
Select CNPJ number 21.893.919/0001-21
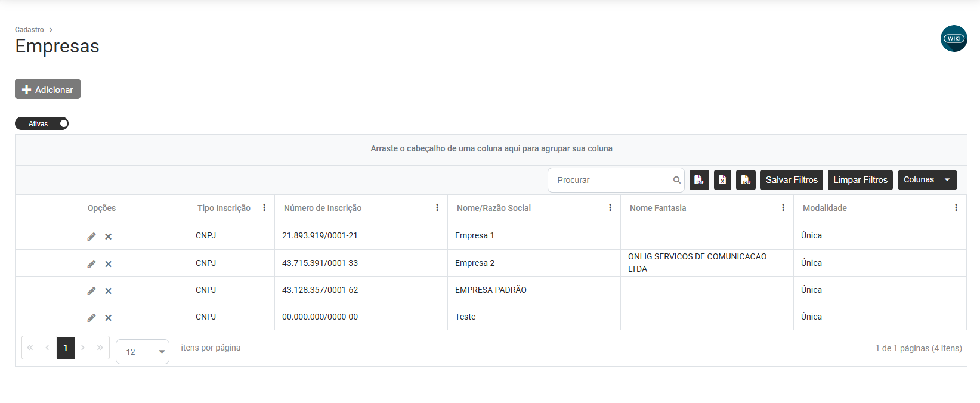(x=320, y=235)
